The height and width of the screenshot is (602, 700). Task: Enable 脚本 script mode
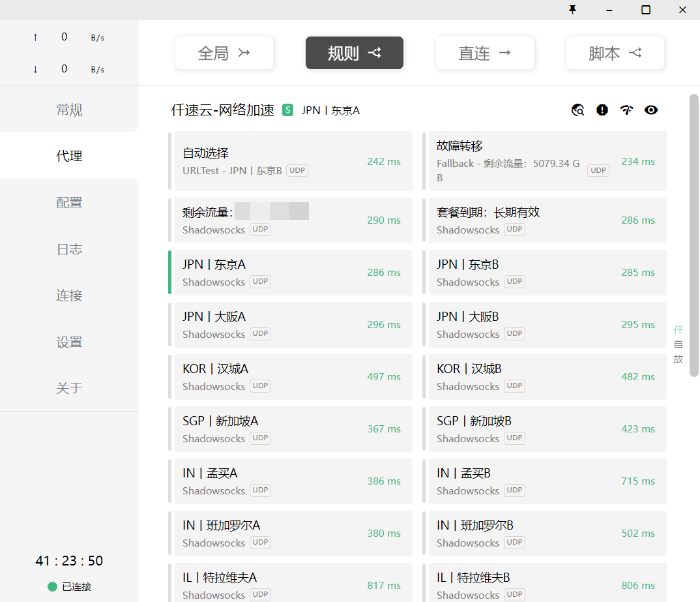(x=615, y=53)
